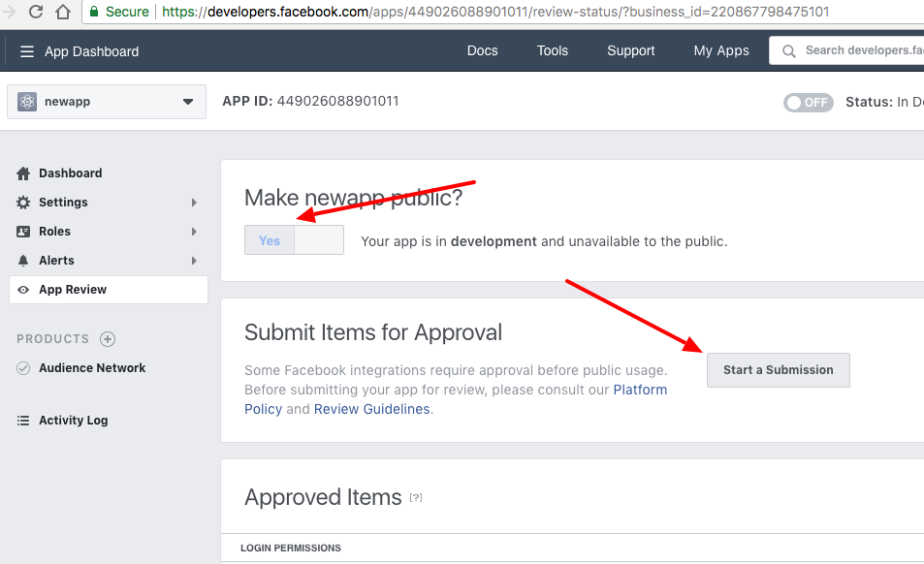Open Approved Items help question mark
This screenshot has width=924, height=564.
(x=416, y=497)
